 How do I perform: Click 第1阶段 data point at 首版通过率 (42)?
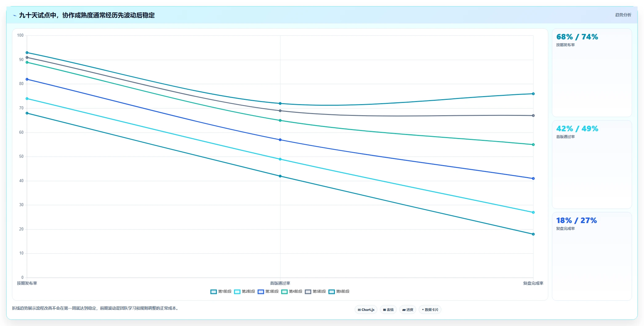coord(280,176)
